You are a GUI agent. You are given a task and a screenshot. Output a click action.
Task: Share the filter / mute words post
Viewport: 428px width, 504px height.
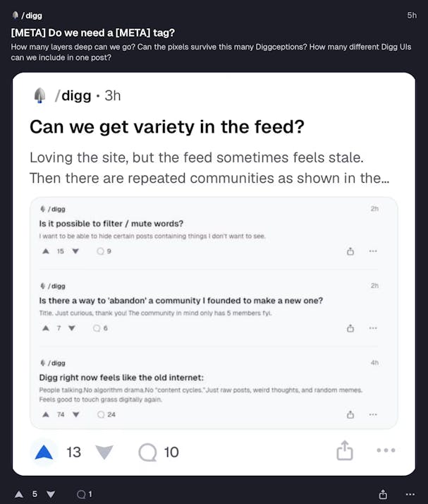pyautogui.click(x=350, y=251)
